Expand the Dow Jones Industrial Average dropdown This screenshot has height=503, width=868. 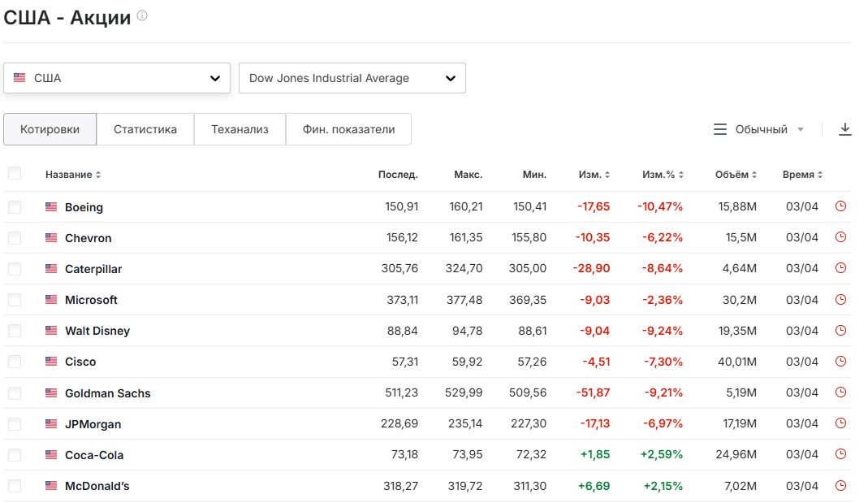tap(352, 79)
